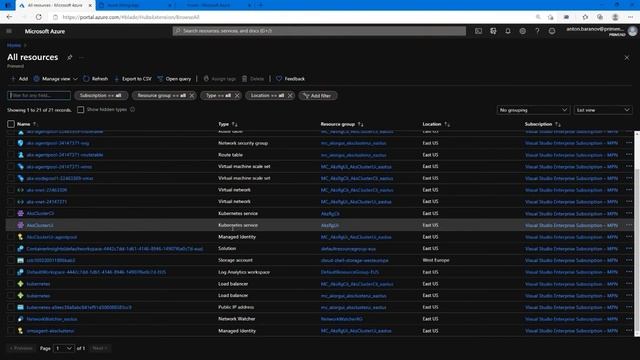Click the AksClusterCli Kubernetes service icon
This screenshot has height=360, width=640.
pos(20,213)
